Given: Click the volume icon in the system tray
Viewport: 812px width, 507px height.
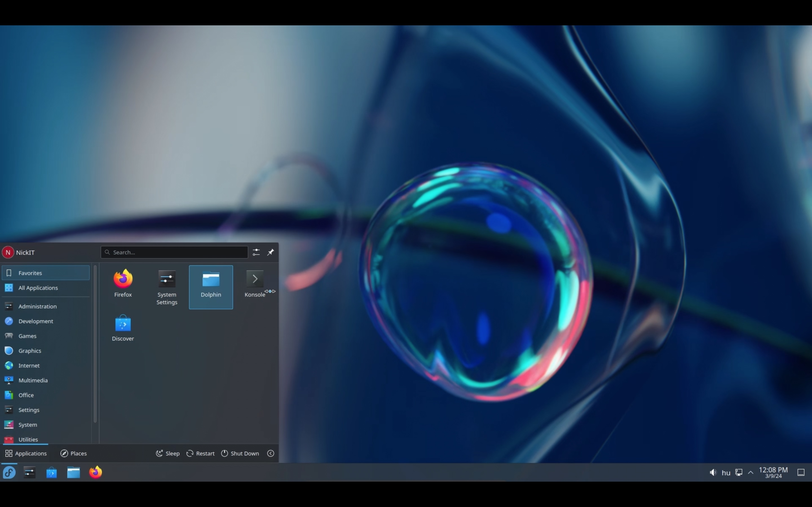Looking at the screenshot, I should click(713, 472).
